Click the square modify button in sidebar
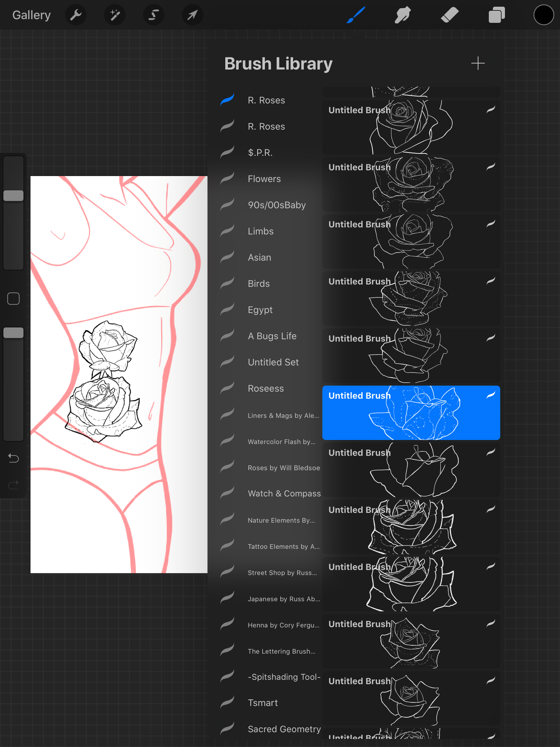Viewport: 560px width, 747px height. coord(14,298)
